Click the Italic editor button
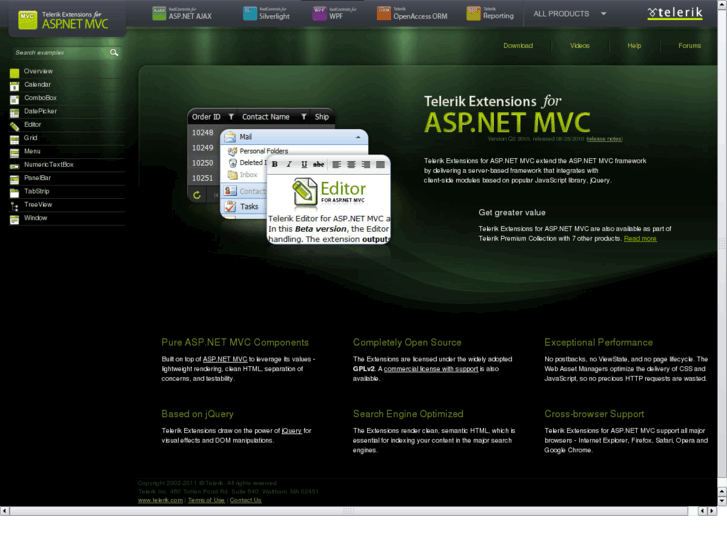The height and width of the screenshot is (545, 727). coord(289,164)
